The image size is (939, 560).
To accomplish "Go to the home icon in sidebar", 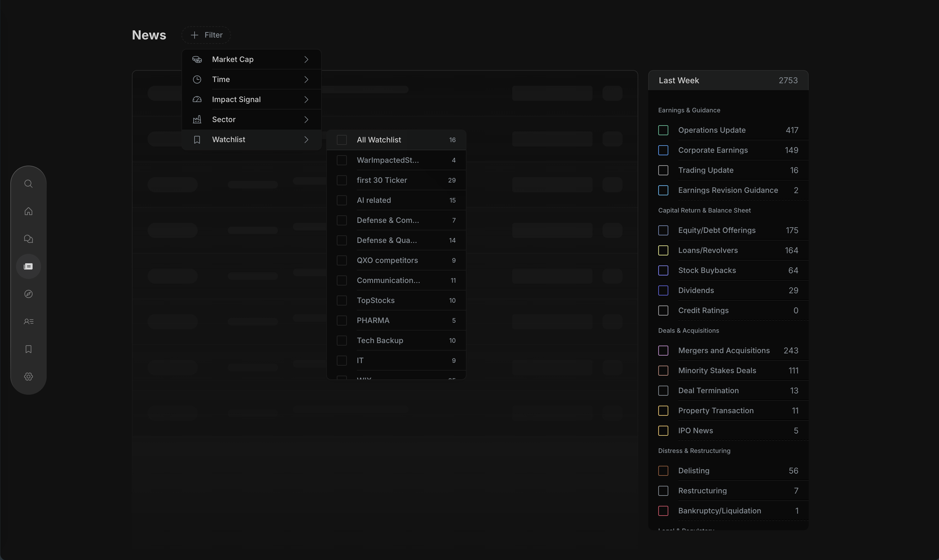I will pyautogui.click(x=28, y=211).
